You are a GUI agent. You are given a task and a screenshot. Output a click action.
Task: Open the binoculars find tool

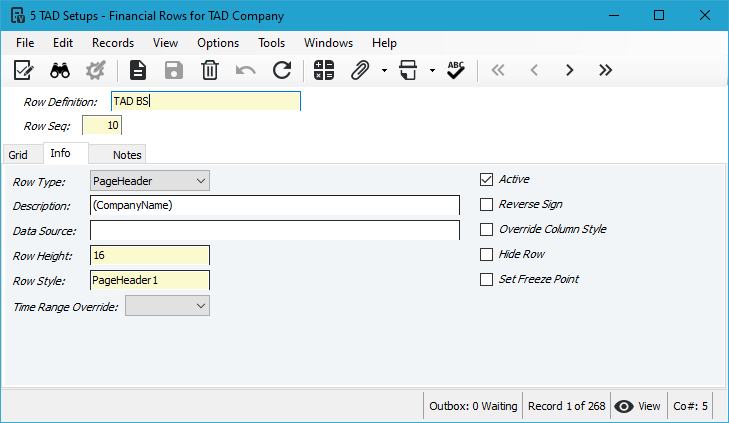point(60,71)
